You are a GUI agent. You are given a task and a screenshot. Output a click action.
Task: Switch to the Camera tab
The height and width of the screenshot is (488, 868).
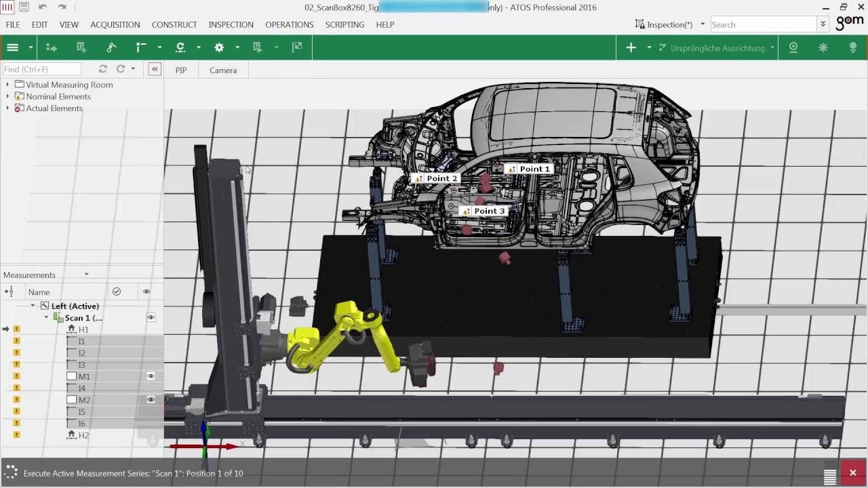pos(223,70)
